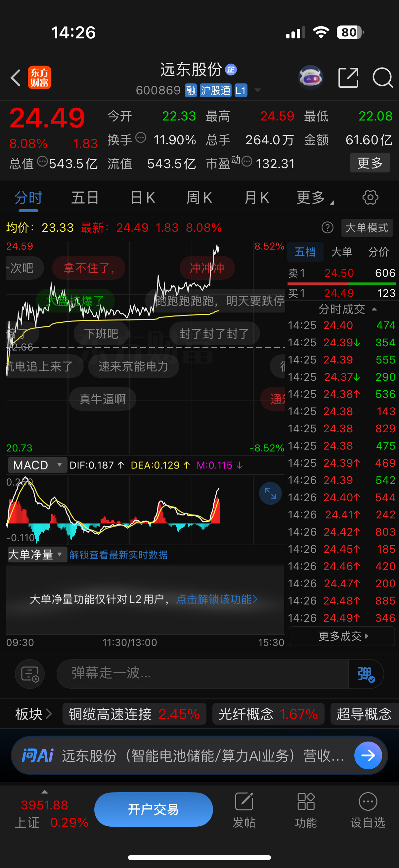Toggle 大单模式 button
Image resolution: width=399 pixels, height=868 pixels.
coord(367,228)
